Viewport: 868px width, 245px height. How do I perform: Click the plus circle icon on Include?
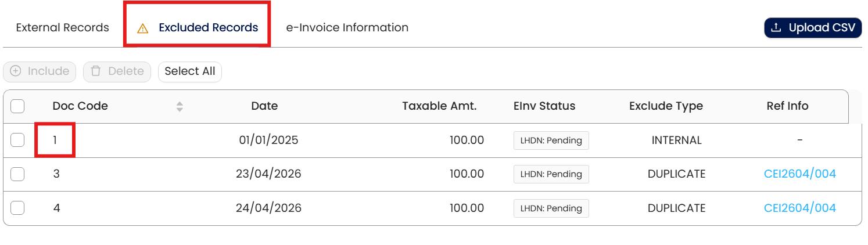pyautogui.click(x=16, y=71)
